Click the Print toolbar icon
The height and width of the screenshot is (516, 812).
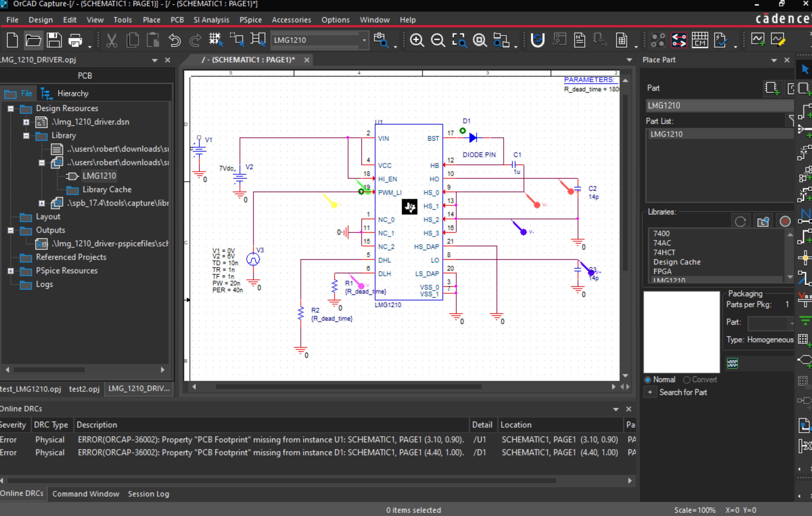pos(75,40)
